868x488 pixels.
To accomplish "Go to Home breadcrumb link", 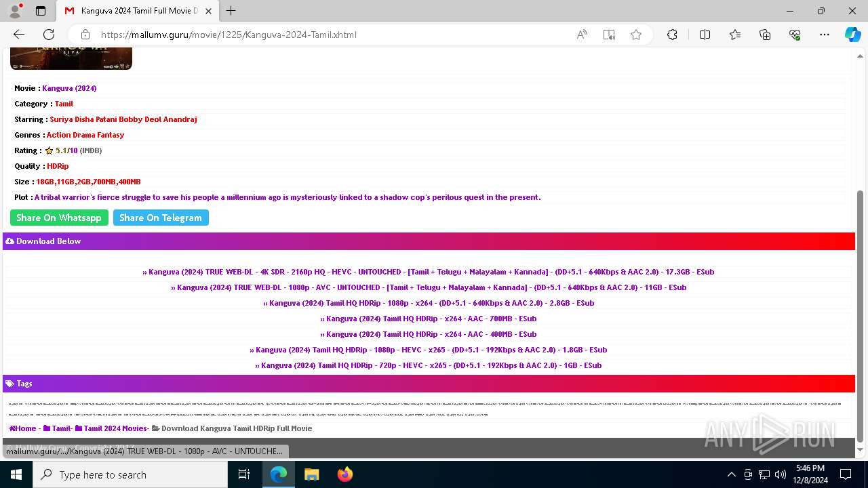I will pyautogui.click(x=22, y=428).
